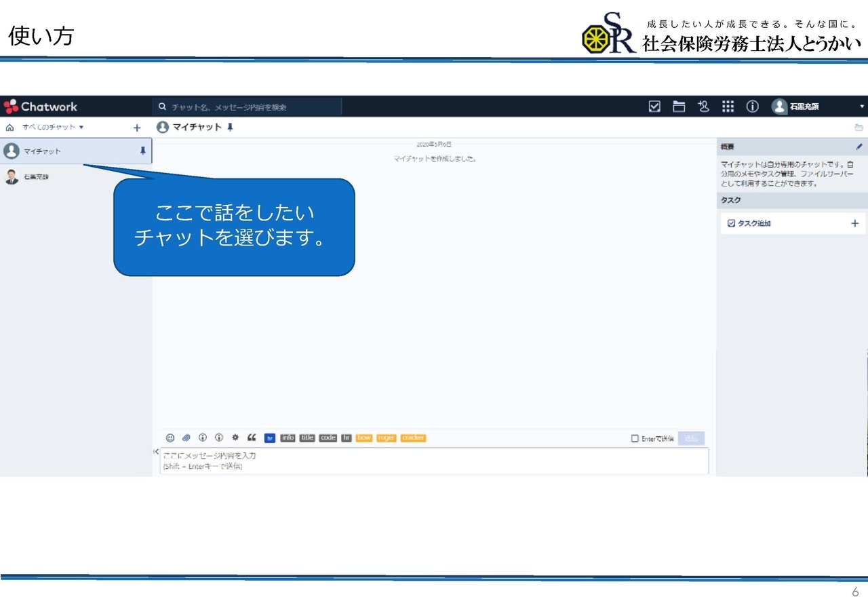The image size is (868, 614).
Task: Click the blue hr tag button
Action: 269,438
